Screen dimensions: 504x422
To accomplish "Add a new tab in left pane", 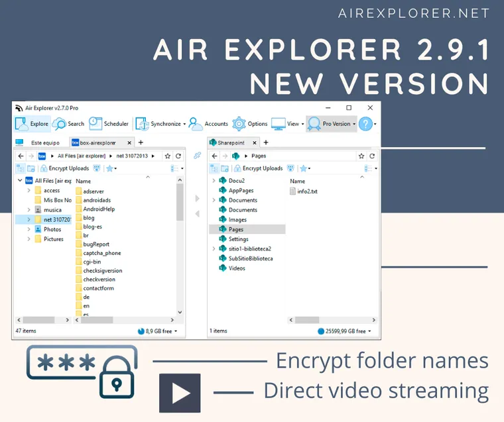I will (x=141, y=142).
